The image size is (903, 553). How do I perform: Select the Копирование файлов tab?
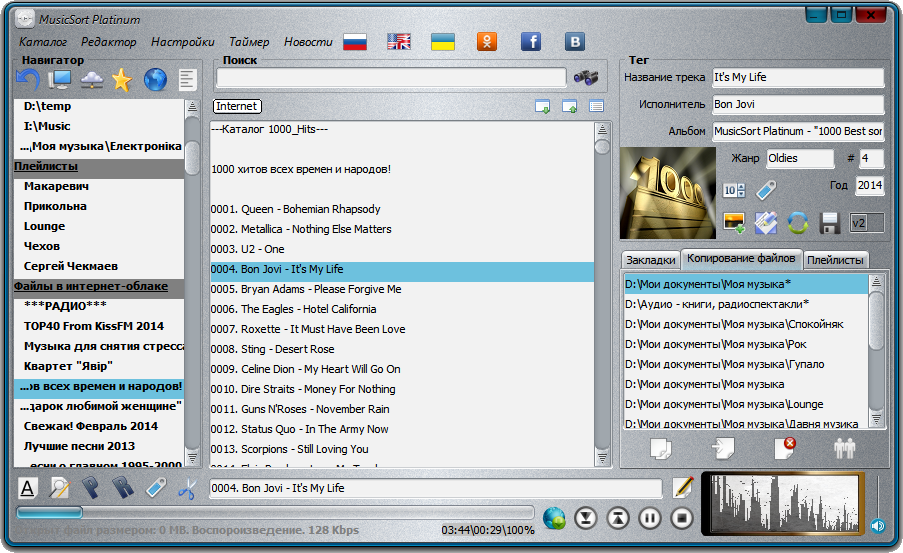click(741, 259)
